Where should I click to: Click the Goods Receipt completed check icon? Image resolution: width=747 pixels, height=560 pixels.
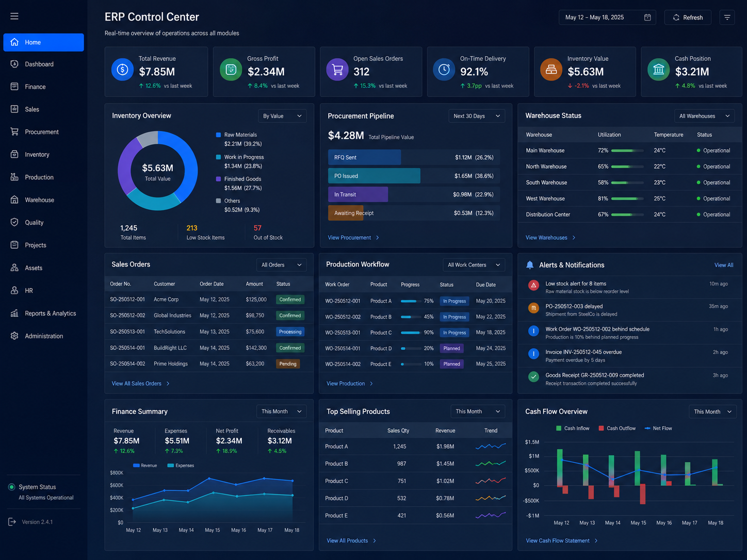pos(534,377)
